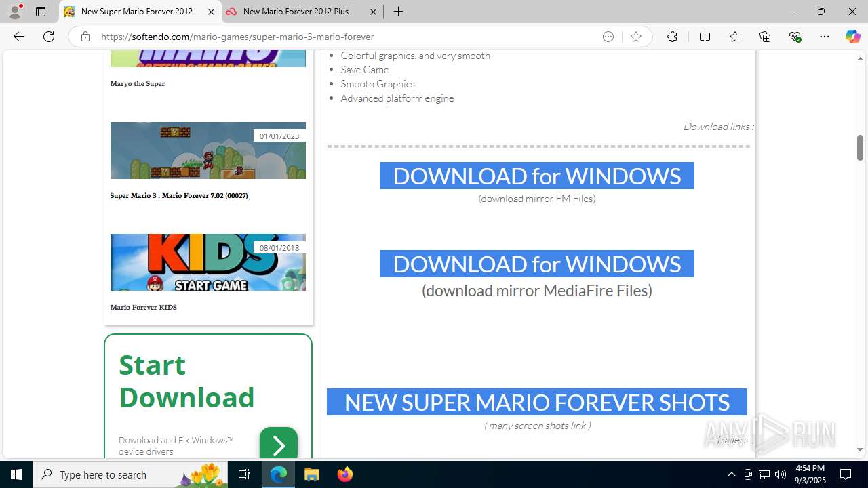Open the Mario Forever KIDS link

[144, 307]
